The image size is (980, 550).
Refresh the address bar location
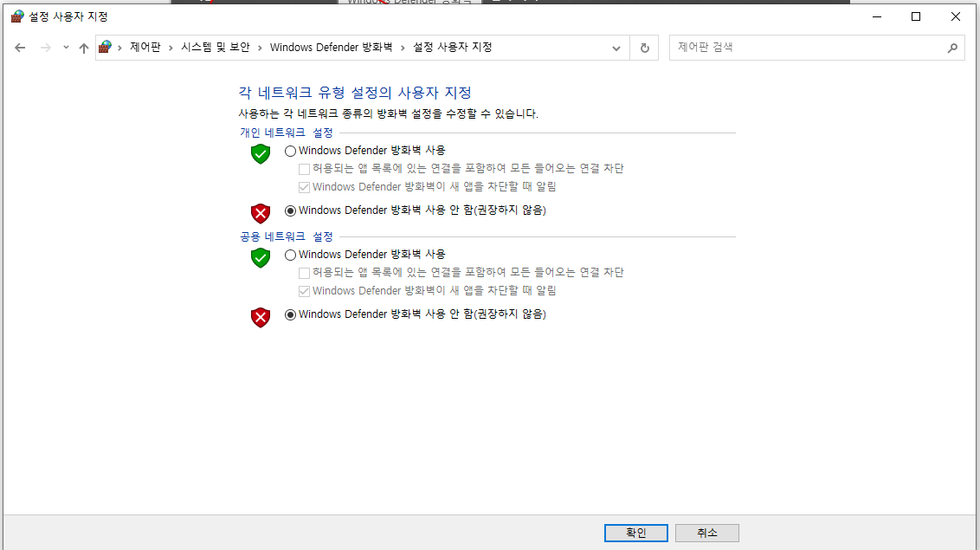[644, 48]
